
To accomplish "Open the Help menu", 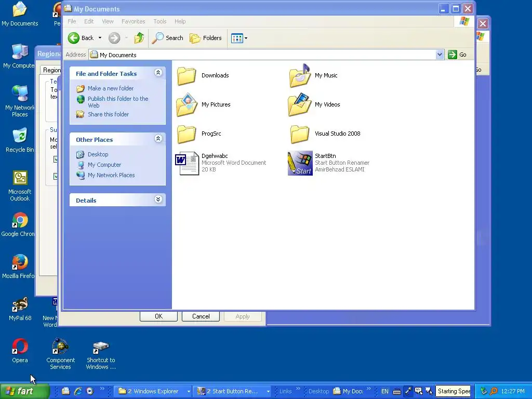I will (180, 21).
